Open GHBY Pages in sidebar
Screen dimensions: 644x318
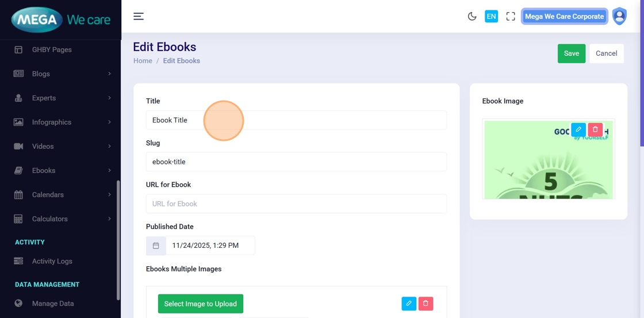pos(52,49)
